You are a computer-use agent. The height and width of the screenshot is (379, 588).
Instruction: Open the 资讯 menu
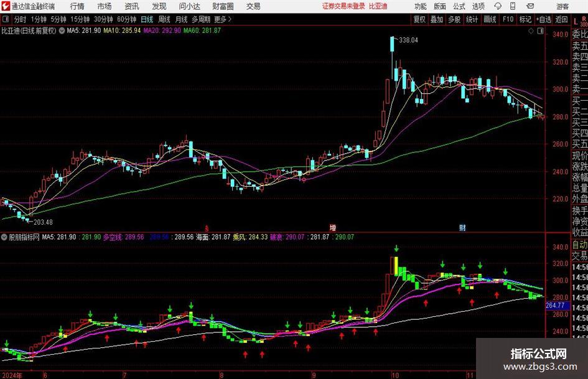(x=132, y=6)
